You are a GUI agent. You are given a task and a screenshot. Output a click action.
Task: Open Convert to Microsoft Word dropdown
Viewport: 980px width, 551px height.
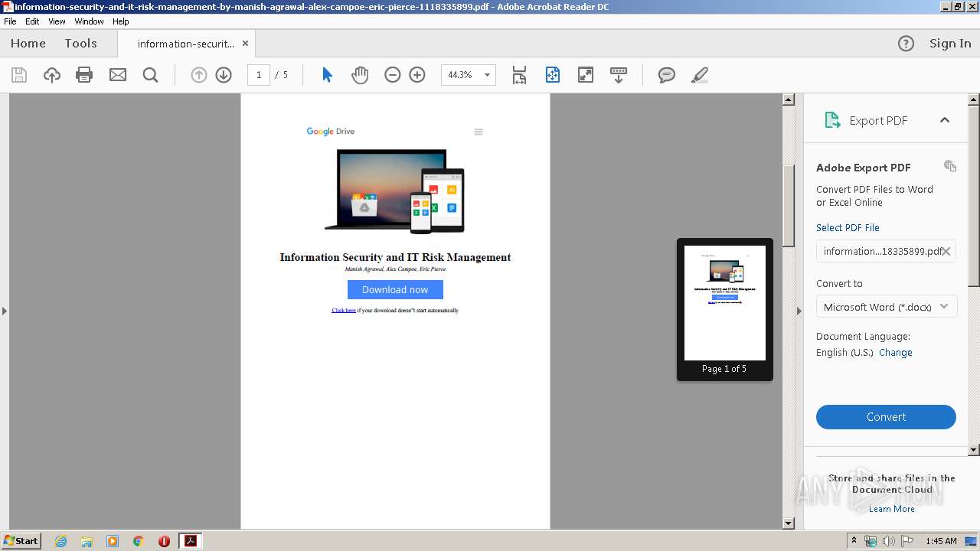pyautogui.click(x=886, y=307)
